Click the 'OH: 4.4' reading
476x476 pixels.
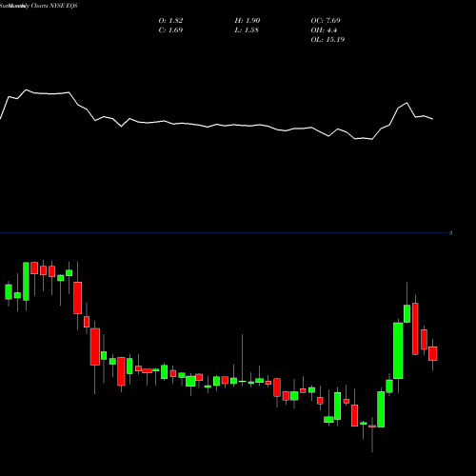[324, 30]
